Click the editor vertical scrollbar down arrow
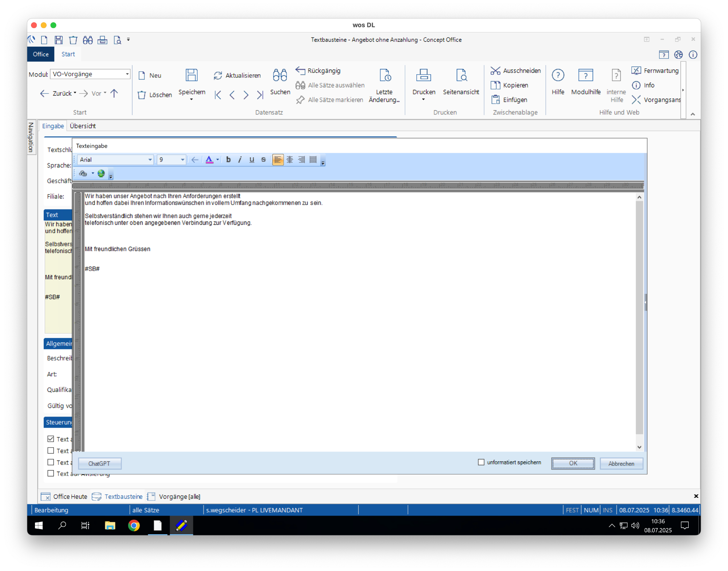Image resolution: width=728 pixels, height=571 pixels. [639, 447]
